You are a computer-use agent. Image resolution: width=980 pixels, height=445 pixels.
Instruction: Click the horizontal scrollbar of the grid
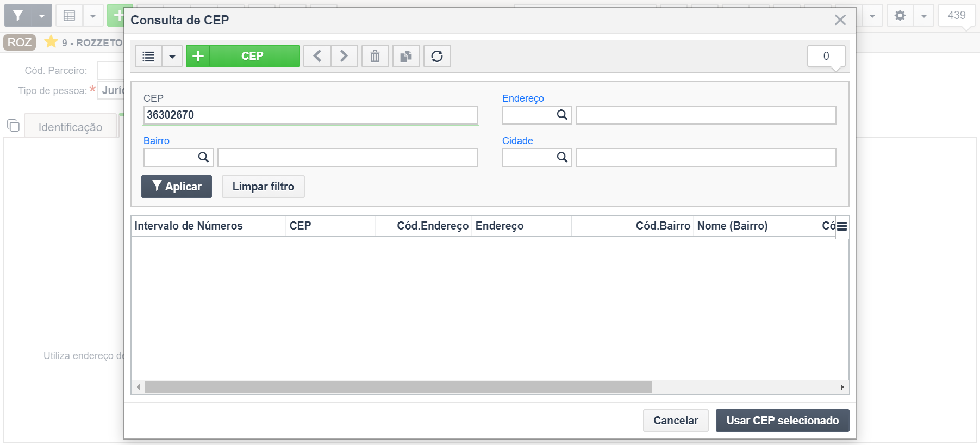click(x=398, y=387)
